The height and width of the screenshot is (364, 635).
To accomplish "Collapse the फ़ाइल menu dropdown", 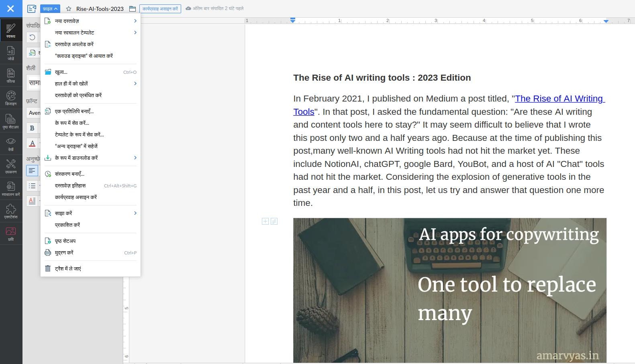I will [50, 8].
